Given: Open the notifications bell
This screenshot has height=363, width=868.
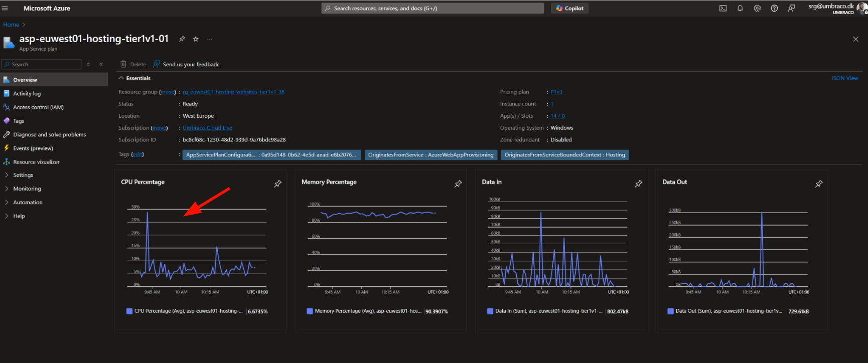Looking at the screenshot, I should (x=740, y=9).
